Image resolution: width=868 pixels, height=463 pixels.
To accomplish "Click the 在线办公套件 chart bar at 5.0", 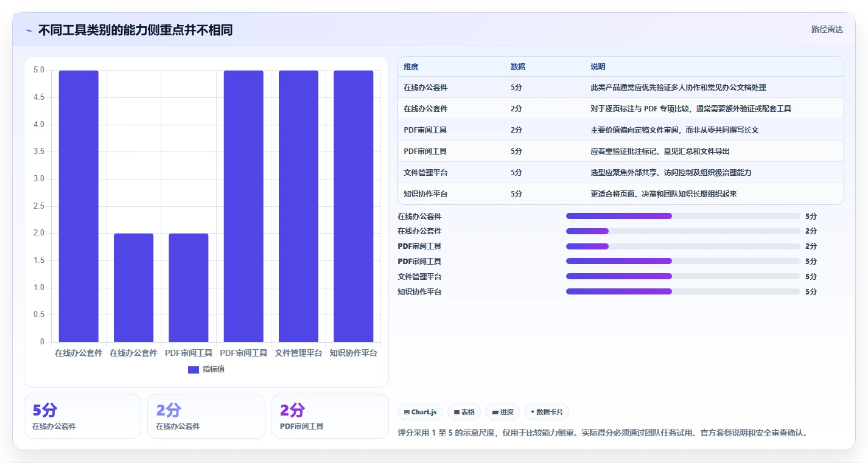I will [x=79, y=206].
